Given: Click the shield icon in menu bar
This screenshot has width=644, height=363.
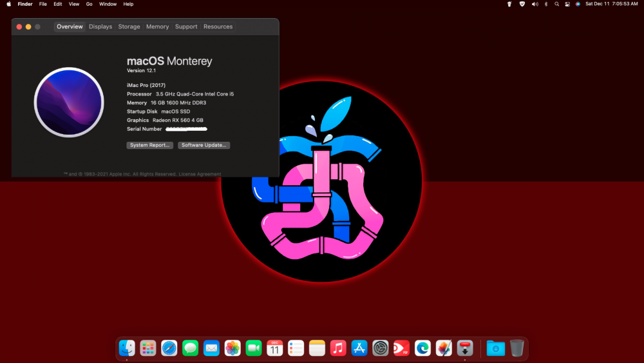Looking at the screenshot, I should tap(522, 4).
